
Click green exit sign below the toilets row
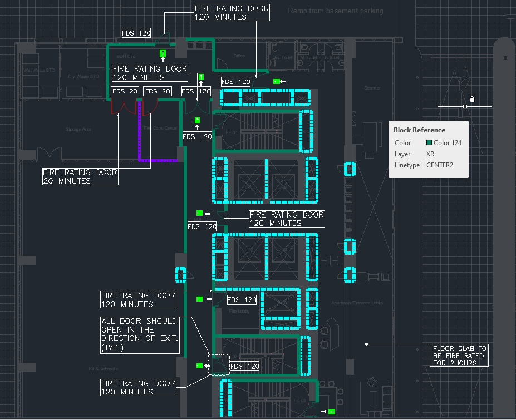tap(276, 82)
